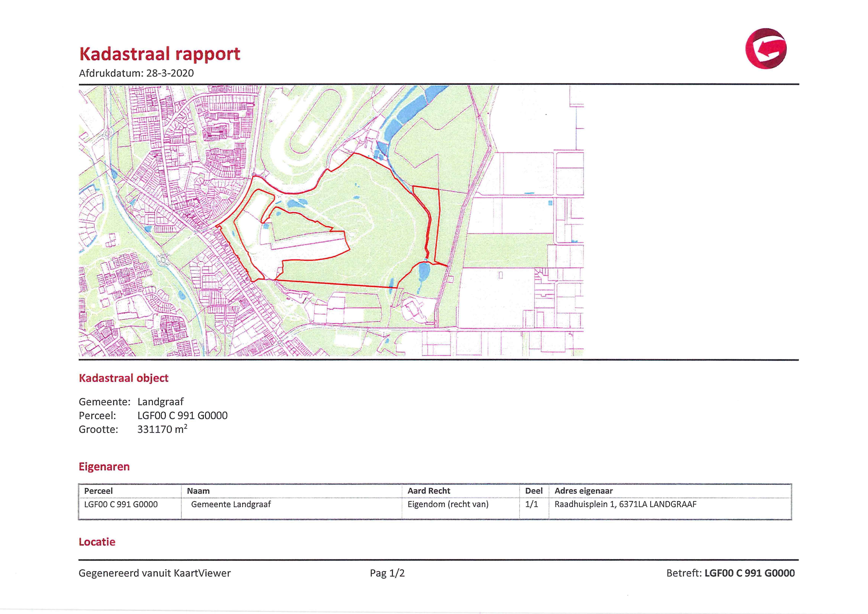This screenshot has height=614, width=868.
Task: Click the Naam column header
Action: (198, 491)
